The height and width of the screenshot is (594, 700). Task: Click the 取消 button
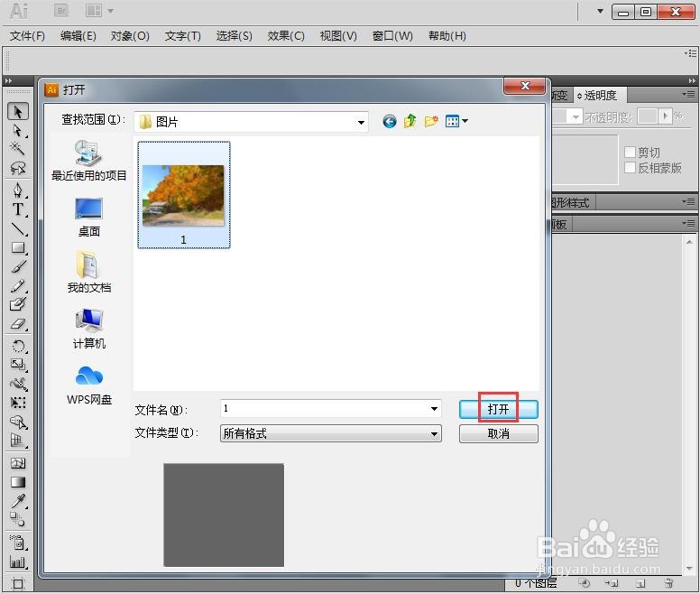pyautogui.click(x=498, y=433)
